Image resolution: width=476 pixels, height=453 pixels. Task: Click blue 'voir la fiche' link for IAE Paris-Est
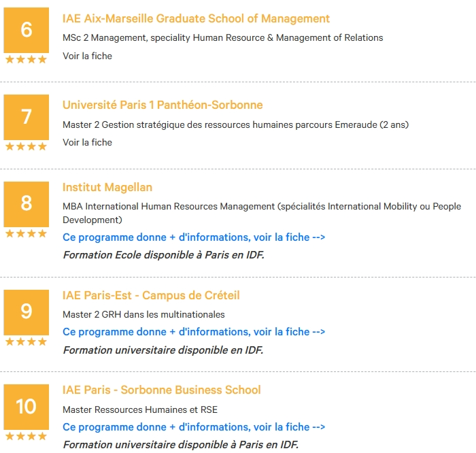[194, 332]
